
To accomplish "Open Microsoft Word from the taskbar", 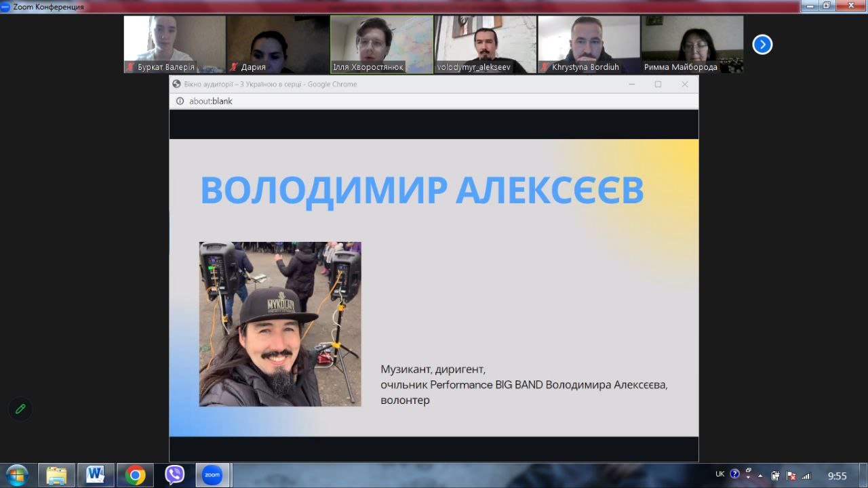I will click(96, 475).
